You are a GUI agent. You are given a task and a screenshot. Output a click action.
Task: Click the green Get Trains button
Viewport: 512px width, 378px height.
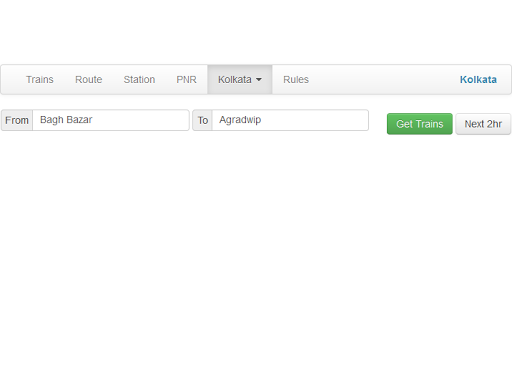(420, 124)
